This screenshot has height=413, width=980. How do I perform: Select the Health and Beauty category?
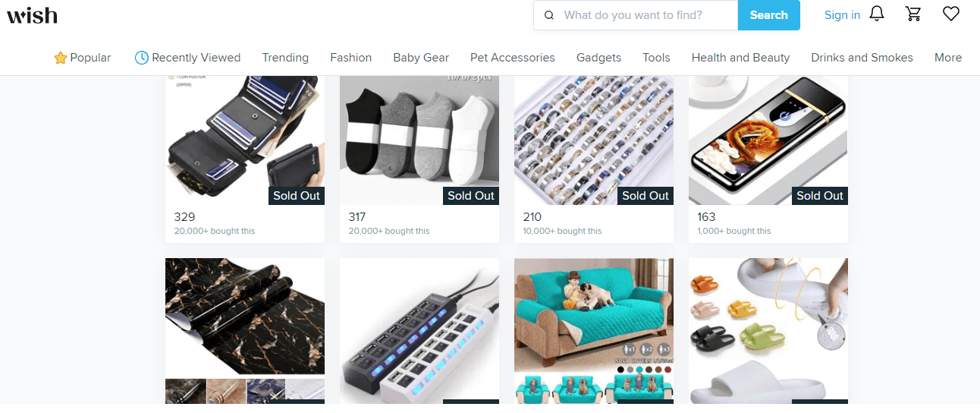click(x=740, y=58)
